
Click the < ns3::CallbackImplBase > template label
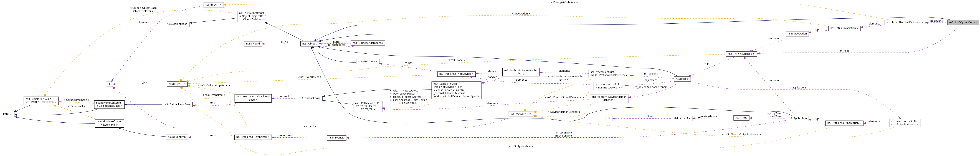tap(214, 86)
